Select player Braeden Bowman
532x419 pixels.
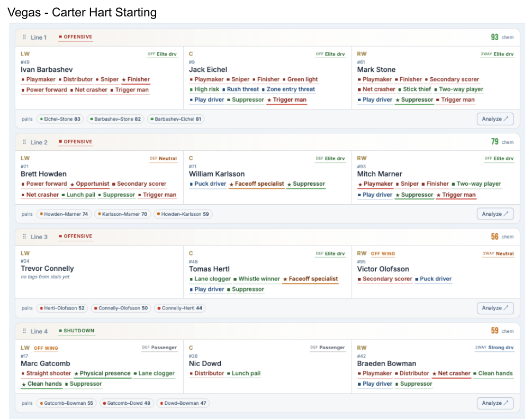click(x=386, y=363)
